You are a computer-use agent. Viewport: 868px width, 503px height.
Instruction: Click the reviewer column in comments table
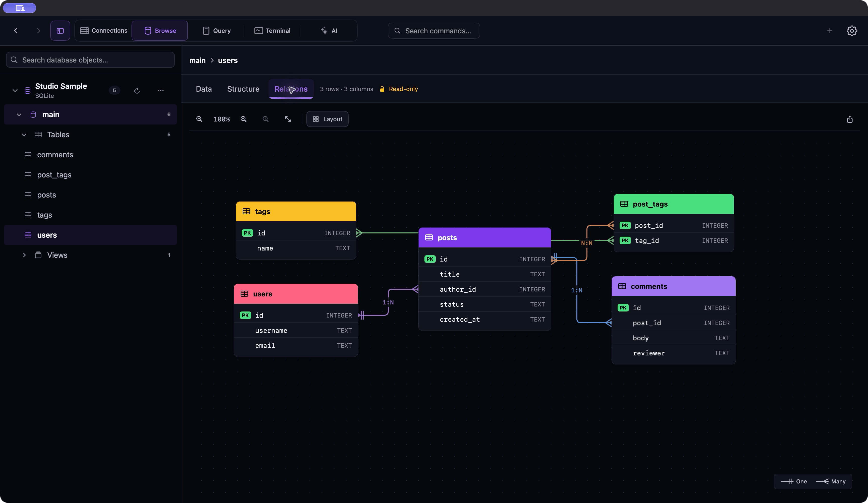pos(674,353)
